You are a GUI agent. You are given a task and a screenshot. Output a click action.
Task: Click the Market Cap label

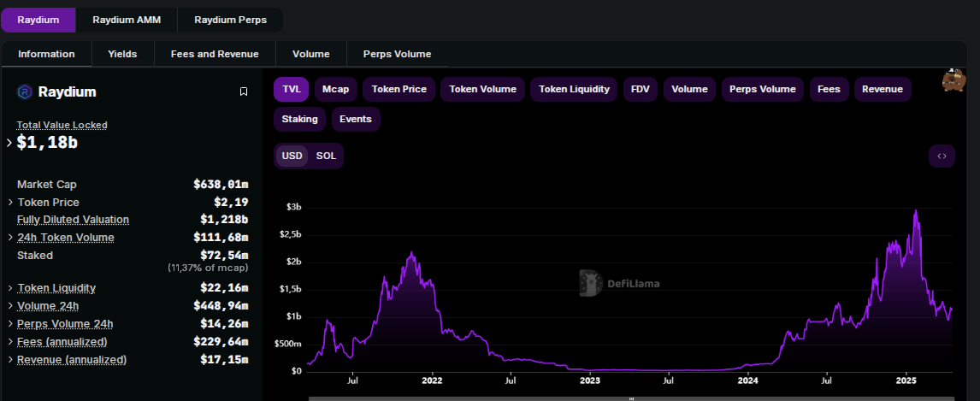pos(47,185)
